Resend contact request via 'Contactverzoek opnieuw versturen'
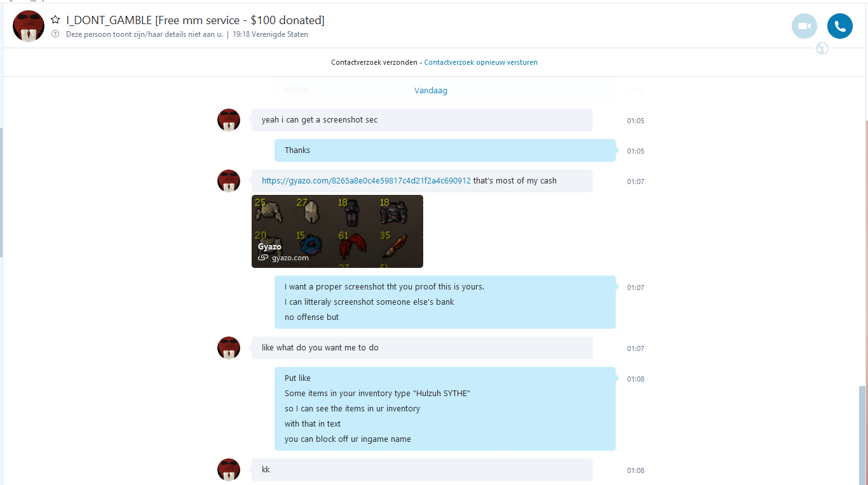The image size is (868, 485). pos(480,62)
